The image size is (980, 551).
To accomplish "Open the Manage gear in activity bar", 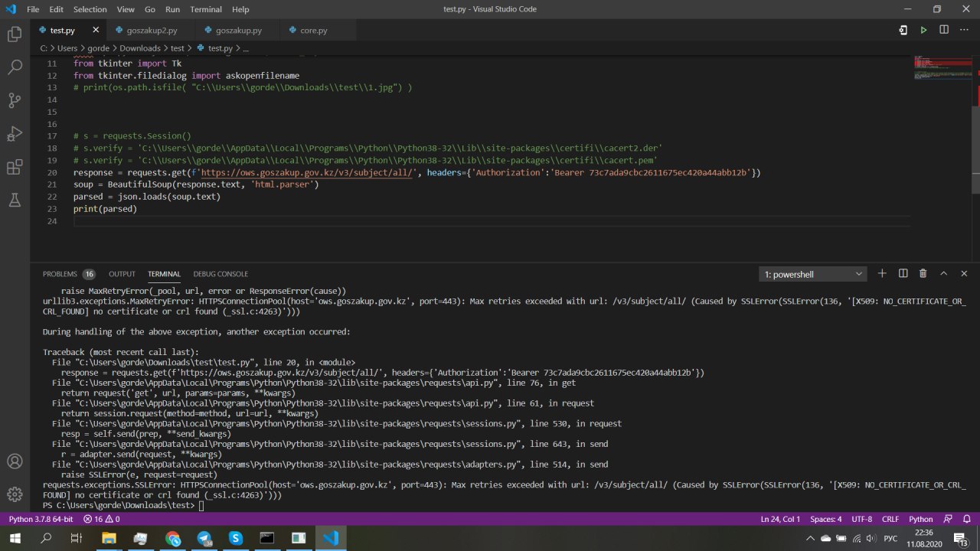I will [x=15, y=494].
